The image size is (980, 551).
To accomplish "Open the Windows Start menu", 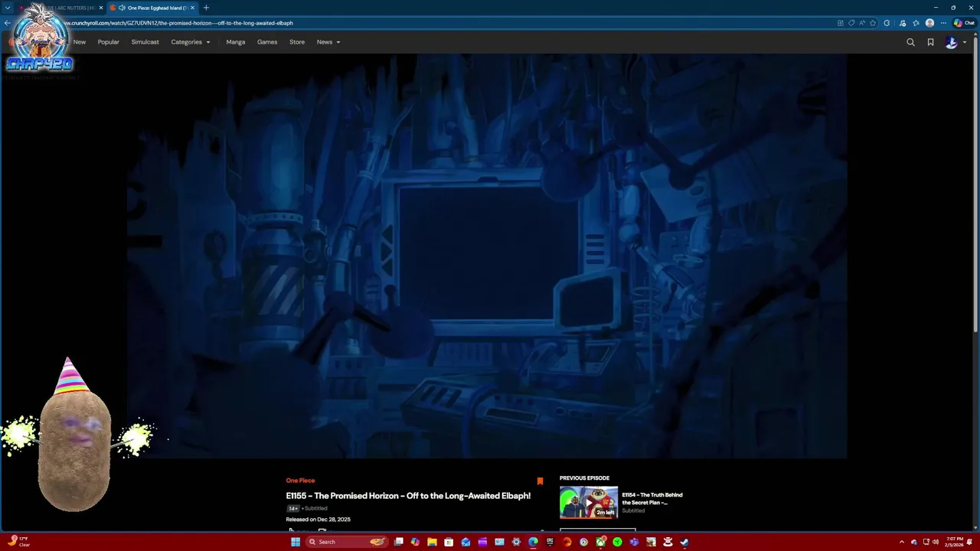I will click(x=296, y=542).
